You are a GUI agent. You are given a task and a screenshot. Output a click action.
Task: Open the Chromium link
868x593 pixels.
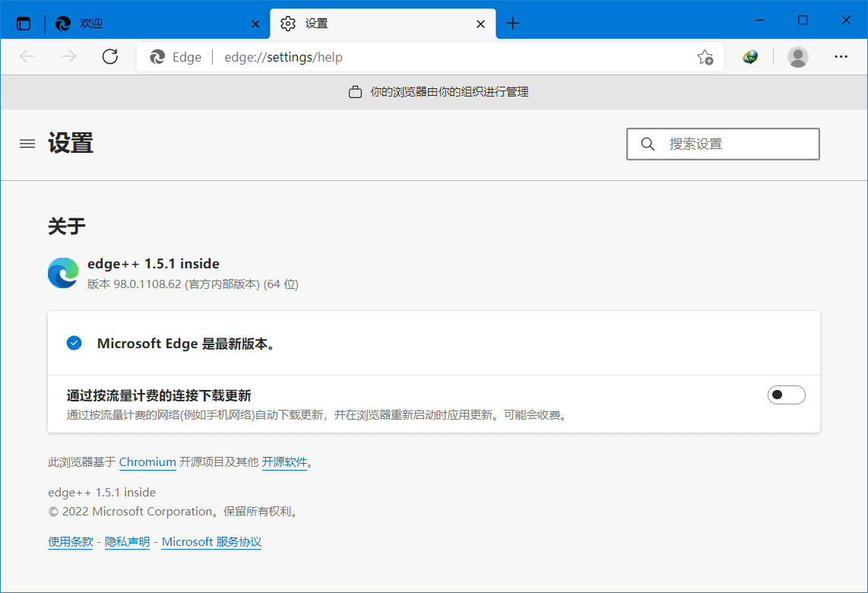[x=147, y=462]
